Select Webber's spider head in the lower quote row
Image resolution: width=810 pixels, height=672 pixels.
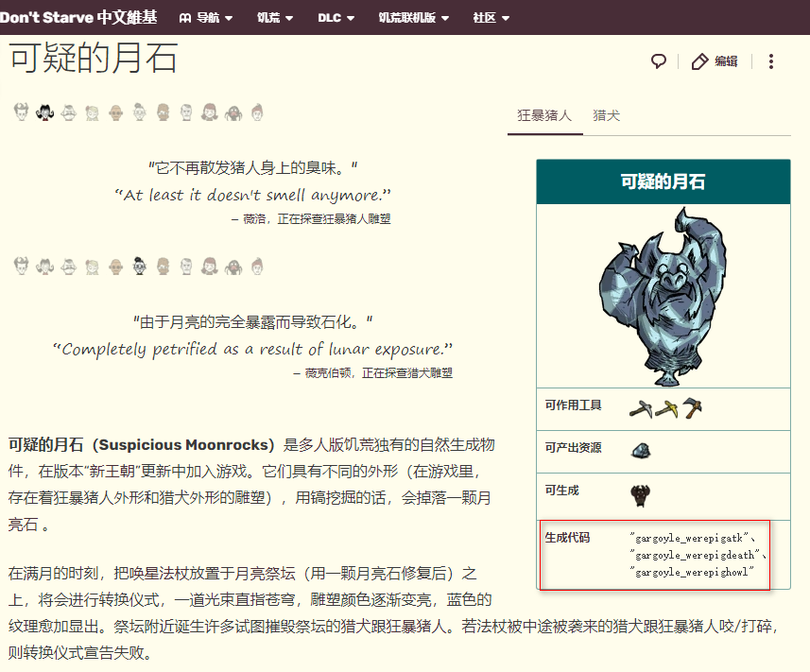233,267
